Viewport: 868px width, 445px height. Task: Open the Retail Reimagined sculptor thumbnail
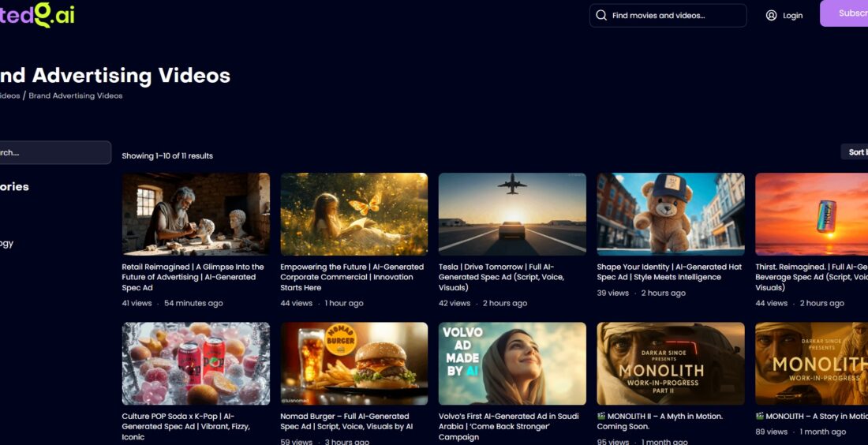click(x=196, y=214)
